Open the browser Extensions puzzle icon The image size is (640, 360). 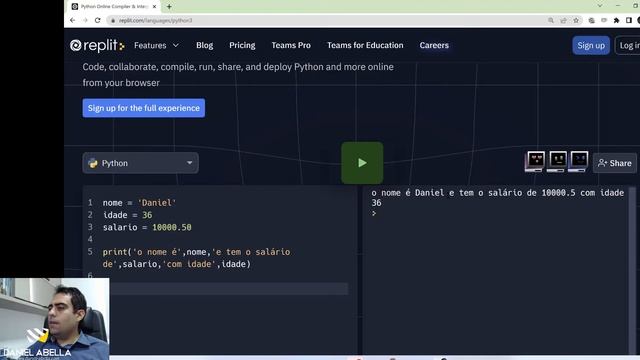pyautogui.click(x=616, y=20)
